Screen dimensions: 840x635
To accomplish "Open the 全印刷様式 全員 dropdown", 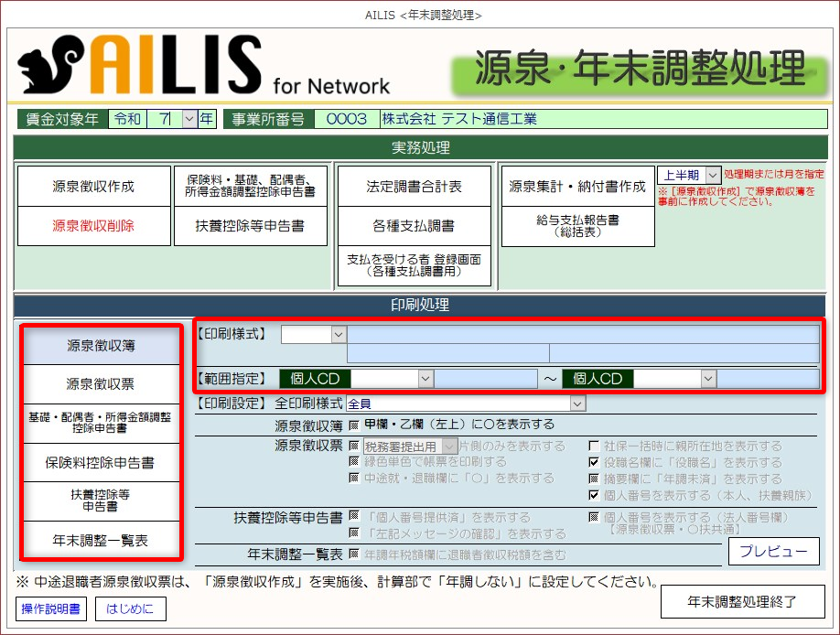I will click(x=576, y=403).
